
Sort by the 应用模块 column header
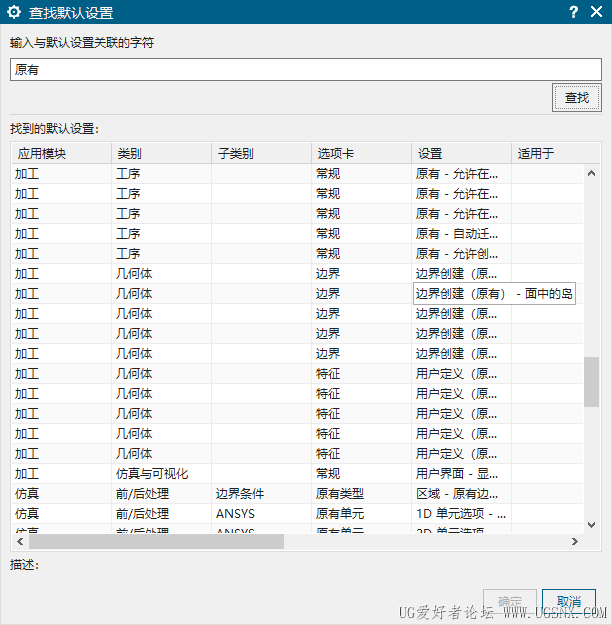42,153
